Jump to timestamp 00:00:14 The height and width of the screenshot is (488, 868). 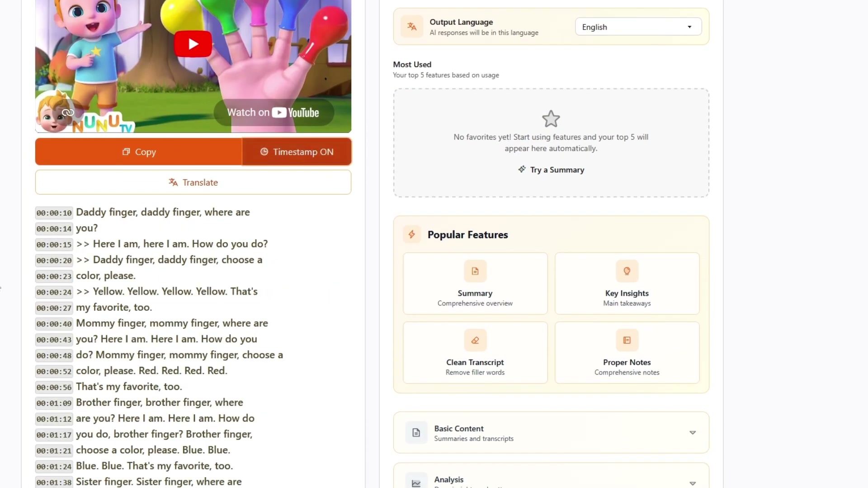[x=54, y=229]
